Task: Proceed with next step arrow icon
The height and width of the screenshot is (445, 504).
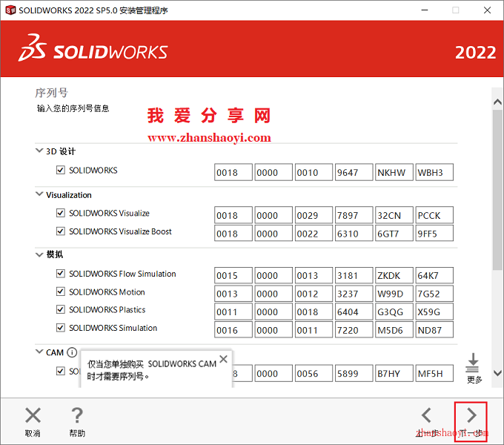Action: point(471,415)
